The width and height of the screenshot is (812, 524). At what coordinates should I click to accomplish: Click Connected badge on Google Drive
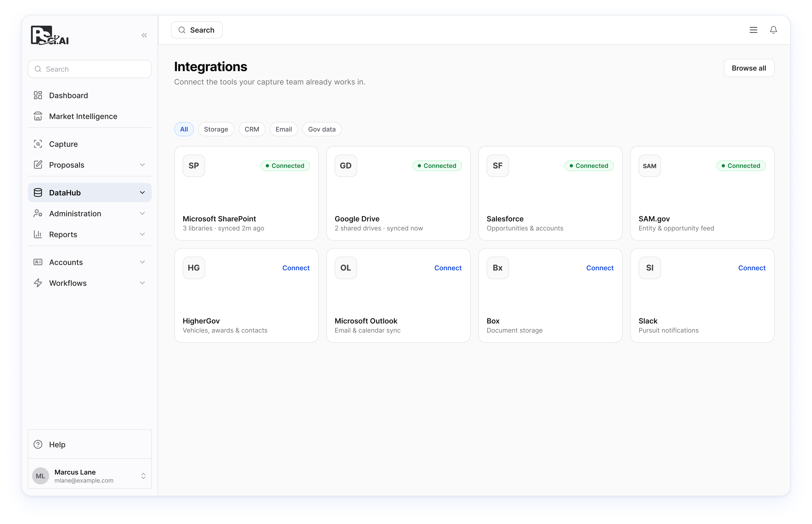[x=437, y=166]
